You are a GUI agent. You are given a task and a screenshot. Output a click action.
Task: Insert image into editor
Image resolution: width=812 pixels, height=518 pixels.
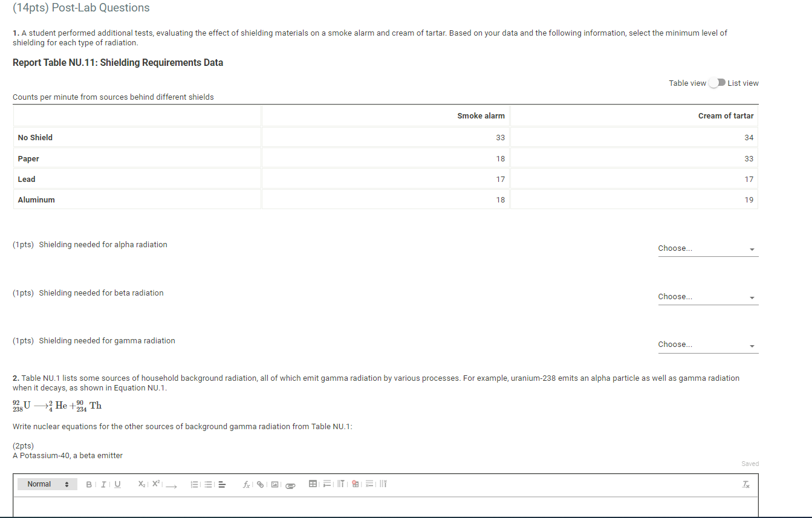pos(274,484)
